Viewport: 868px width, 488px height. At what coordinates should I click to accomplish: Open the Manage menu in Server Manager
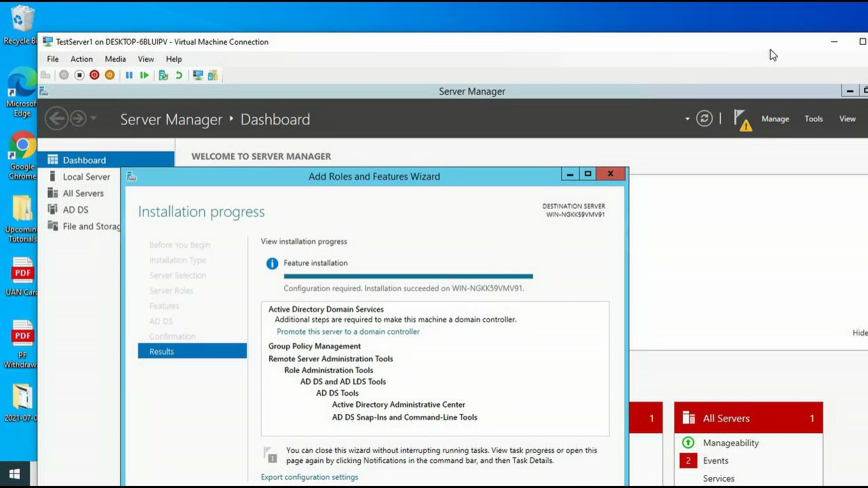(x=775, y=119)
